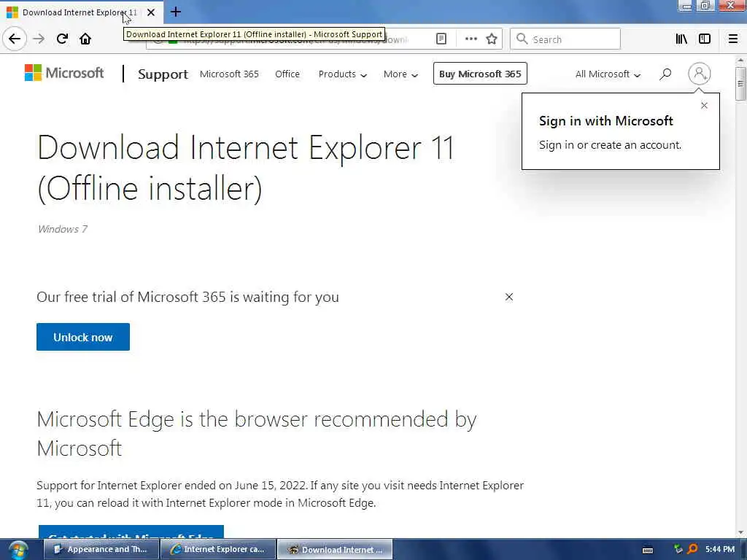Image resolution: width=747 pixels, height=560 pixels.
Task: Reload the current page
Action: click(x=62, y=39)
